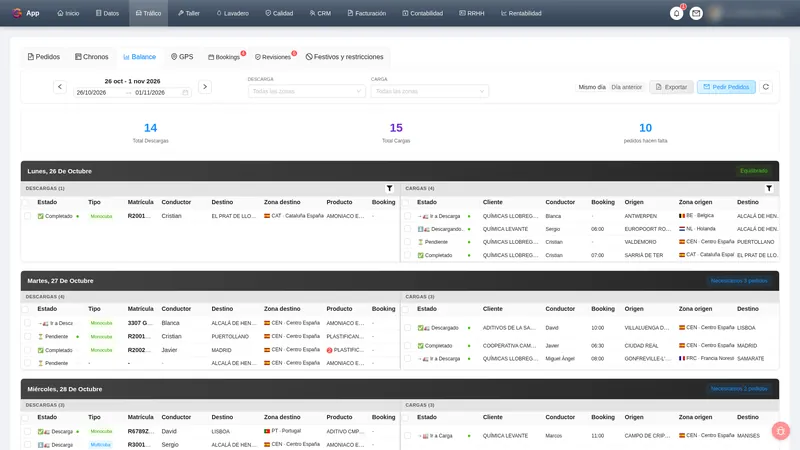Open the Descarga zones dropdown
800x450 pixels.
307,91
